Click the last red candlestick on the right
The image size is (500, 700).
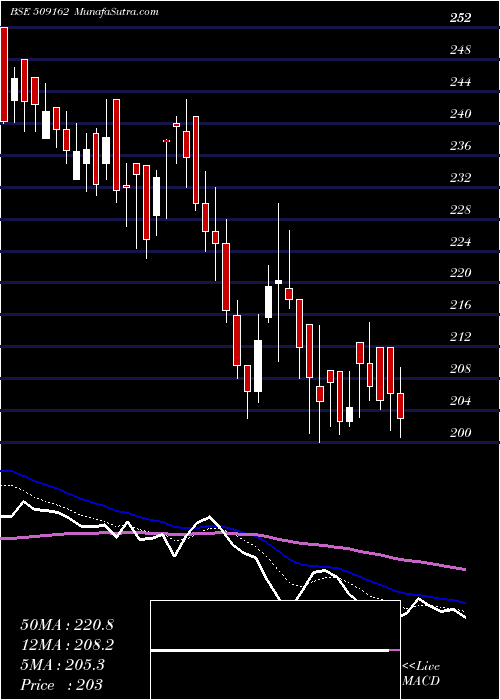400,406
